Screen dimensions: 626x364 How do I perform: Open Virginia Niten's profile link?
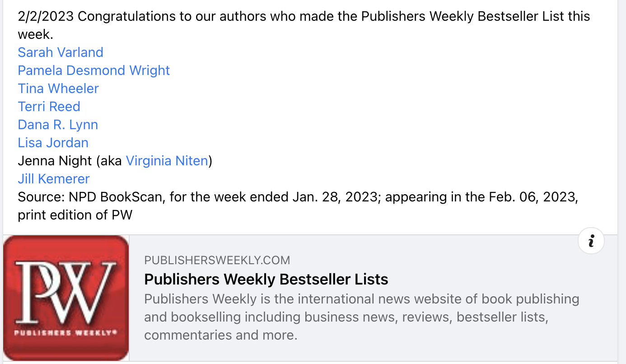[x=166, y=161]
